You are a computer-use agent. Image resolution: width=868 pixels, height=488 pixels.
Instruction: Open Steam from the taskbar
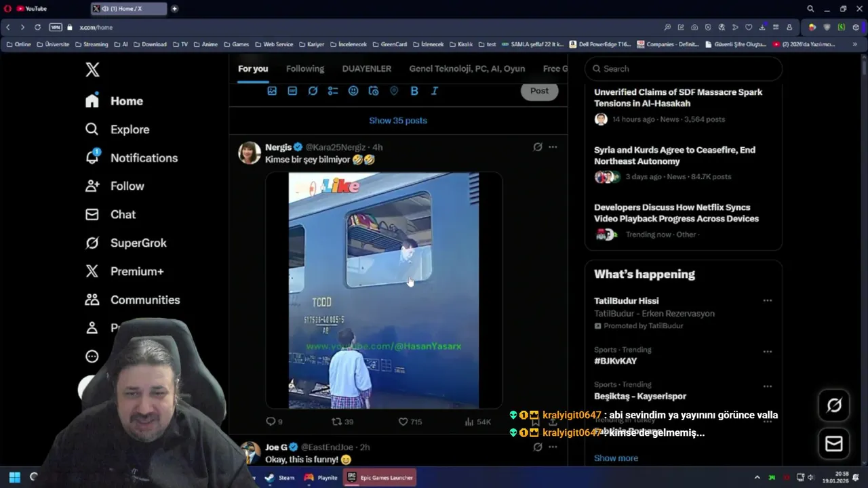tap(280, 477)
